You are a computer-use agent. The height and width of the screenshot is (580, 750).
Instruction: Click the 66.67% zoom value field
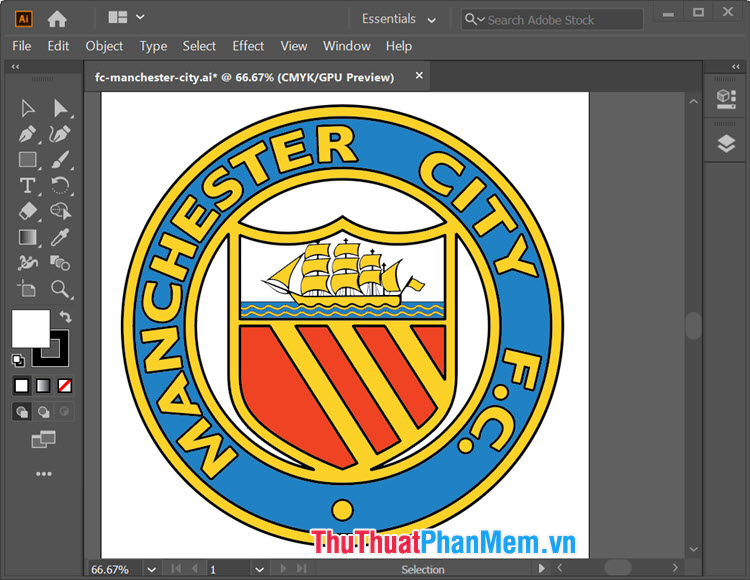point(116,569)
